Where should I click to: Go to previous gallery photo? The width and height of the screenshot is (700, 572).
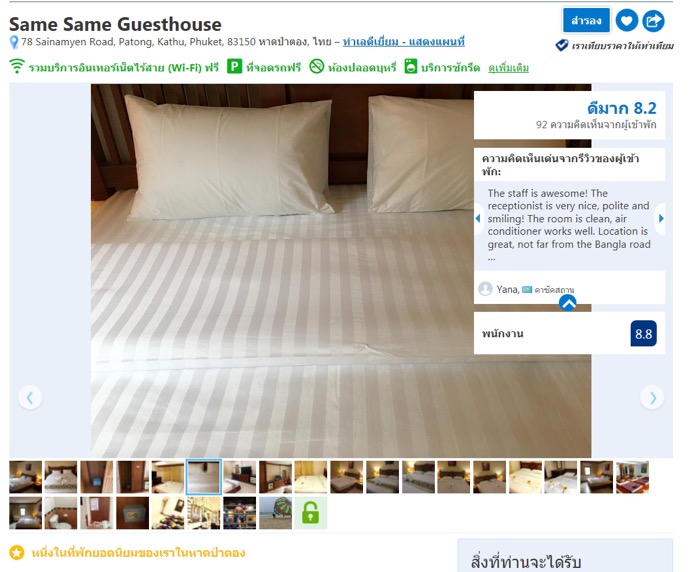tap(30, 397)
